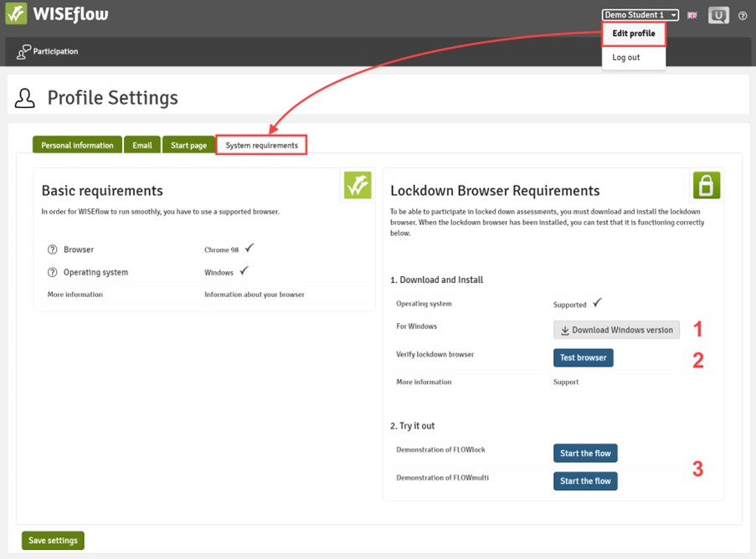Click the WISEflow logo icon

coord(16,13)
